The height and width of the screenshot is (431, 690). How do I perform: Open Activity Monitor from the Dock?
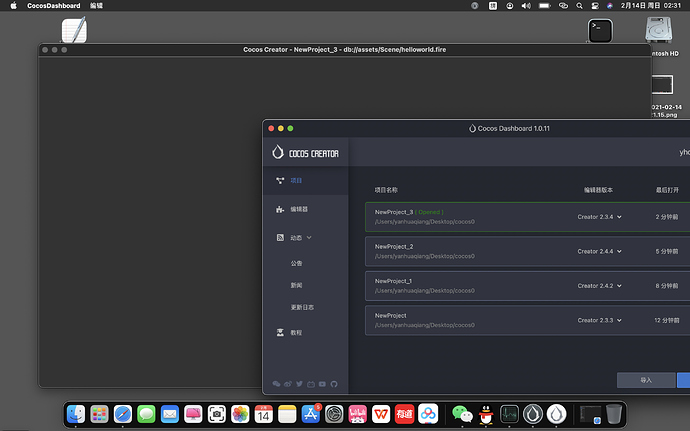point(509,414)
